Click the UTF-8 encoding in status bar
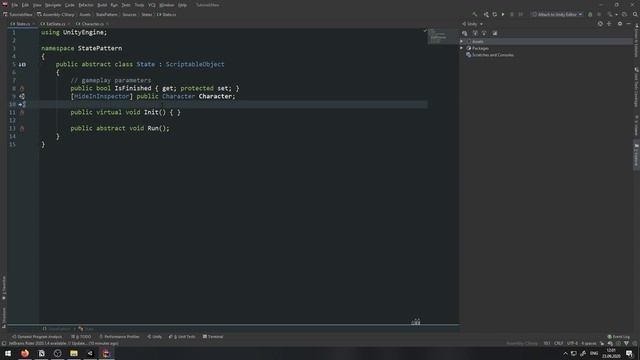The width and height of the screenshot is (640, 360). pyautogui.click(x=572, y=343)
